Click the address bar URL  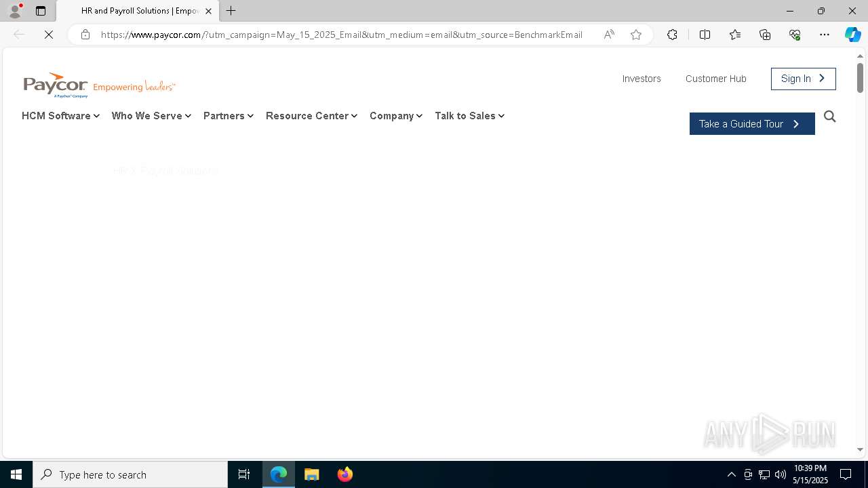coord(341,35)
